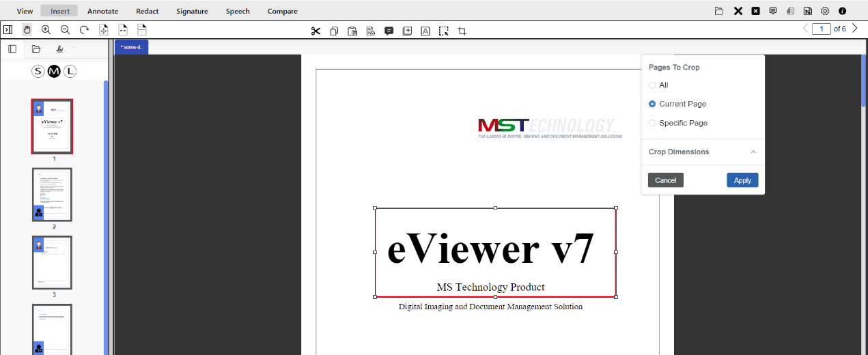Close all documents with boxed X icon
Viewport: 868px width, 355px height.
pos(756,11)
